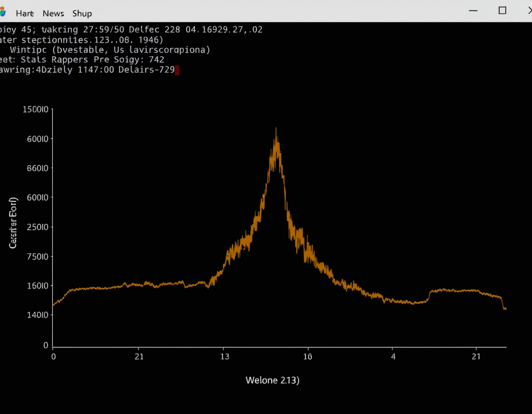The width and height of the screenshot is (532, 414).
Task: Click the y-axis tick label '25010'
Action: [x=37, y=227]
